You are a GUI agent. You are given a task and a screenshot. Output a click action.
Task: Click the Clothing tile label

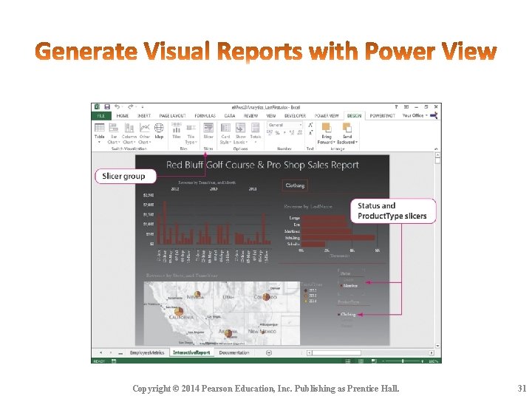[x=295, y=185]
